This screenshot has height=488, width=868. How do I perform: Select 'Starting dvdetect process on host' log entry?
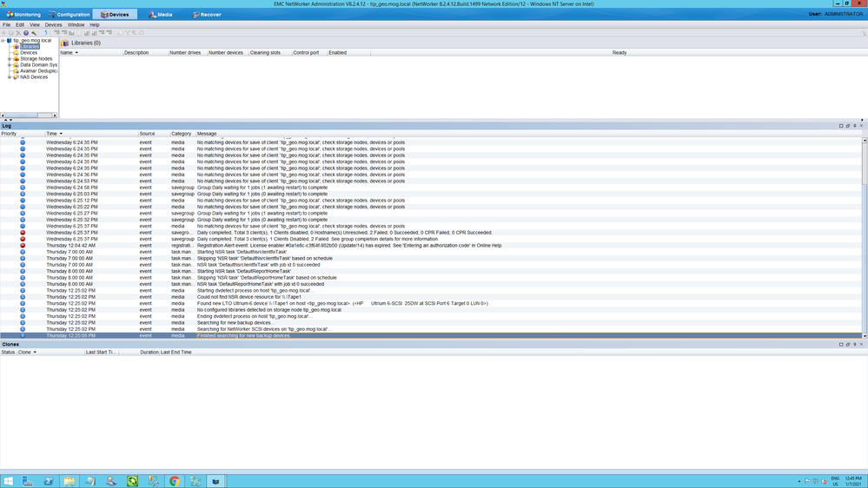431,291
